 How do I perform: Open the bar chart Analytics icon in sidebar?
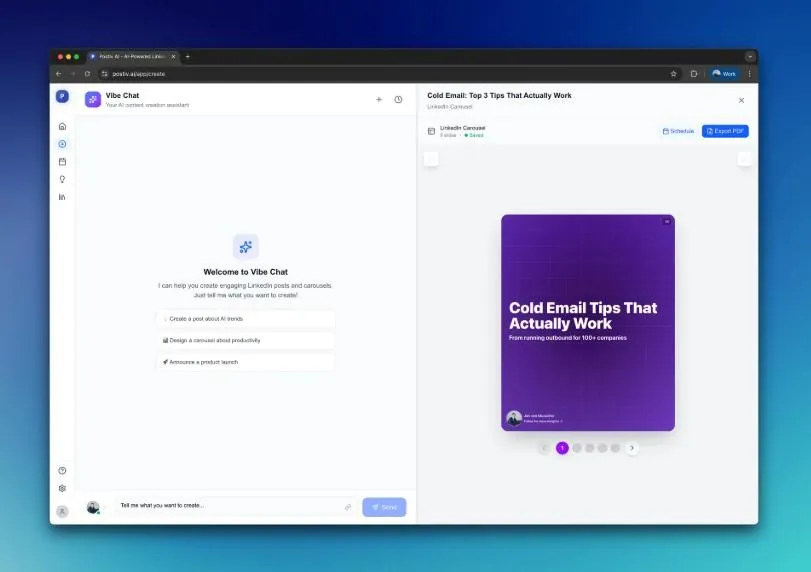pyautogui.click(x=63, y=197)
